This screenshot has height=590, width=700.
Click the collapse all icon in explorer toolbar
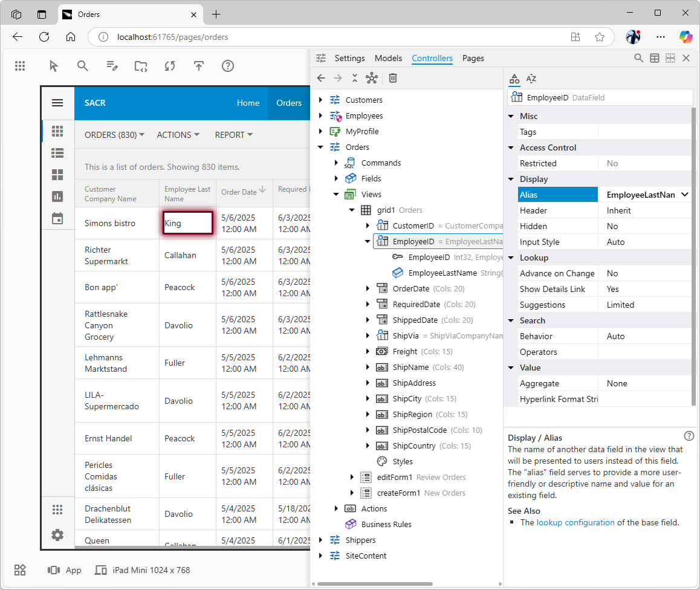[x=354, y=78]
